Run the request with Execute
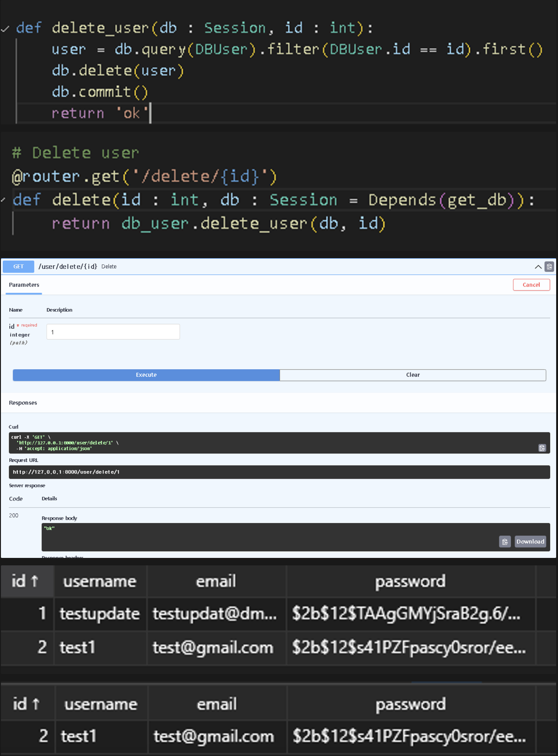 click(x=146, y=375)
